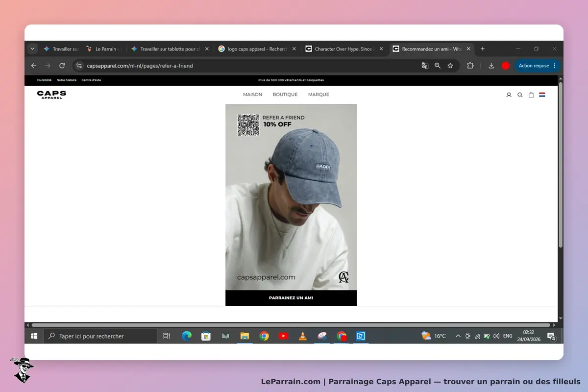Open the MAISON menu
Viewport: 588px width, 392px height.
(x=252, y=95)
